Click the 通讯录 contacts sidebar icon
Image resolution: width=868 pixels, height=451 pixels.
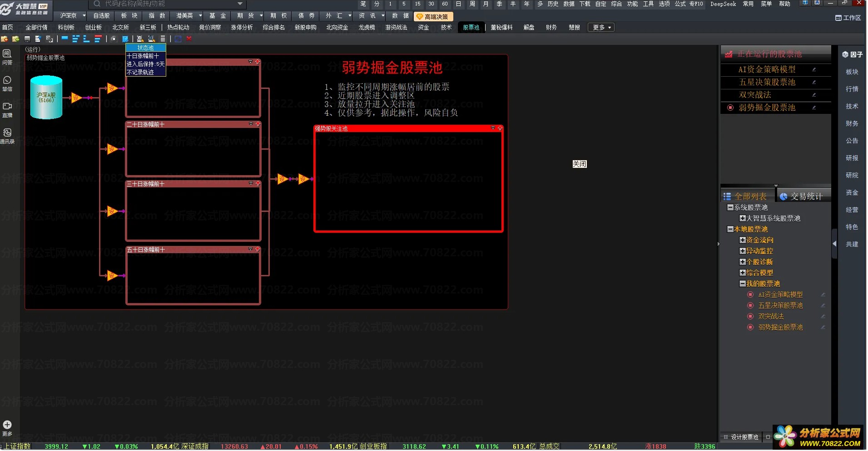[7, 136]
